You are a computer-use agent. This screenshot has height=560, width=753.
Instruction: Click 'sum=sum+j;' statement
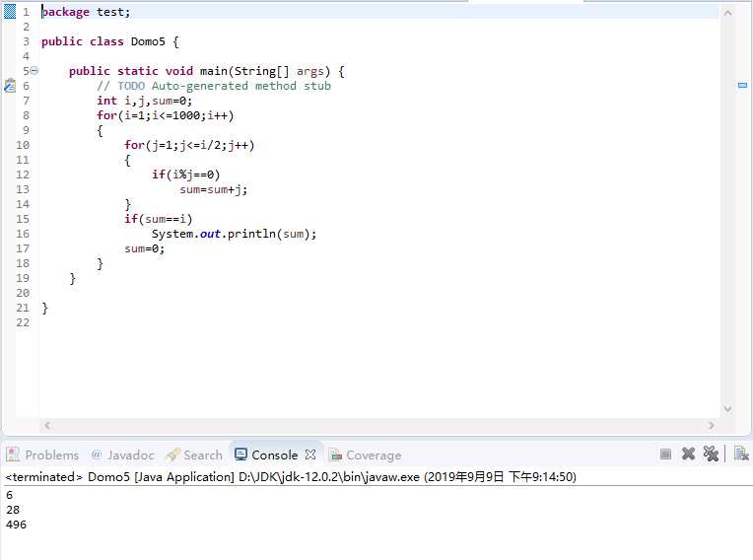[x=213, y=189]
